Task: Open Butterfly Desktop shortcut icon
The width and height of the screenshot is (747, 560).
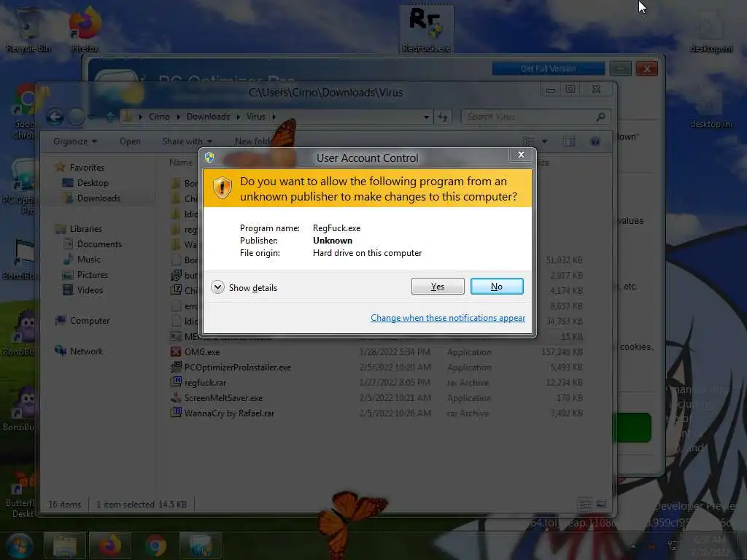Action: tap(20, 494)
